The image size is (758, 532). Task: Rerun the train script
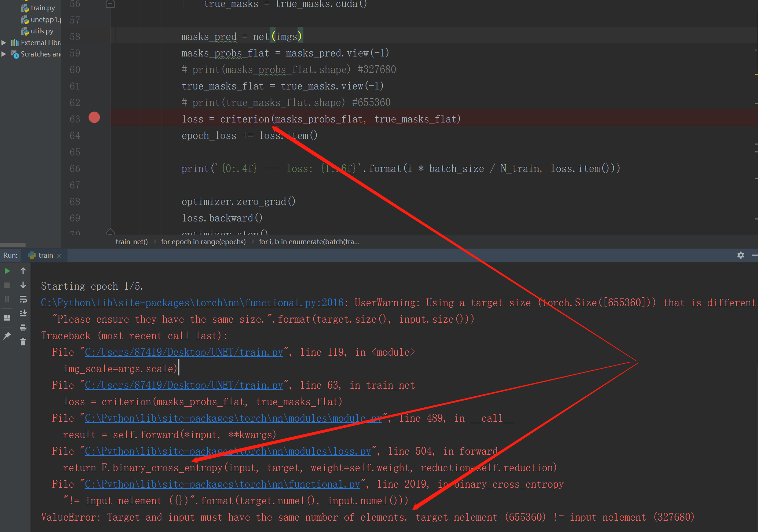click(7, 271)
